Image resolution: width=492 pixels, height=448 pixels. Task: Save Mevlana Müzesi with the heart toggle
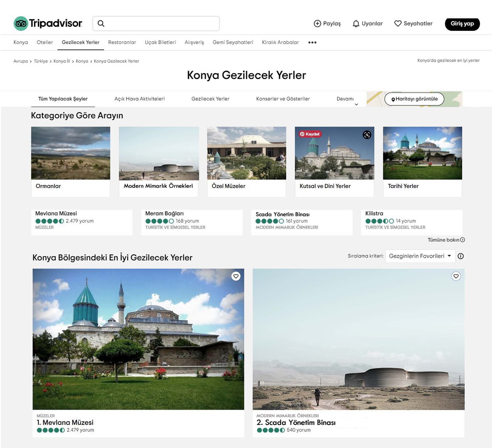coord(236,276)
